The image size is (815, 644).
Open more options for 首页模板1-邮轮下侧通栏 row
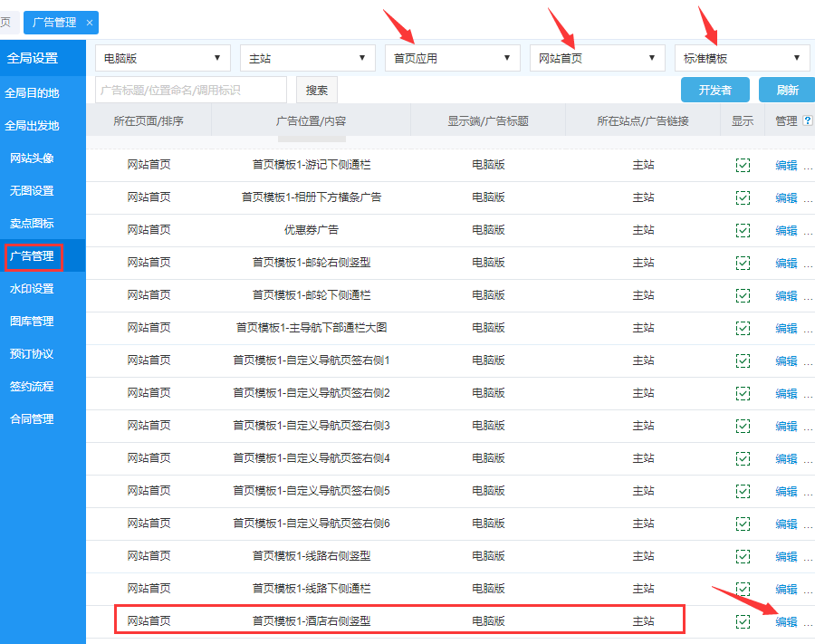808,295
